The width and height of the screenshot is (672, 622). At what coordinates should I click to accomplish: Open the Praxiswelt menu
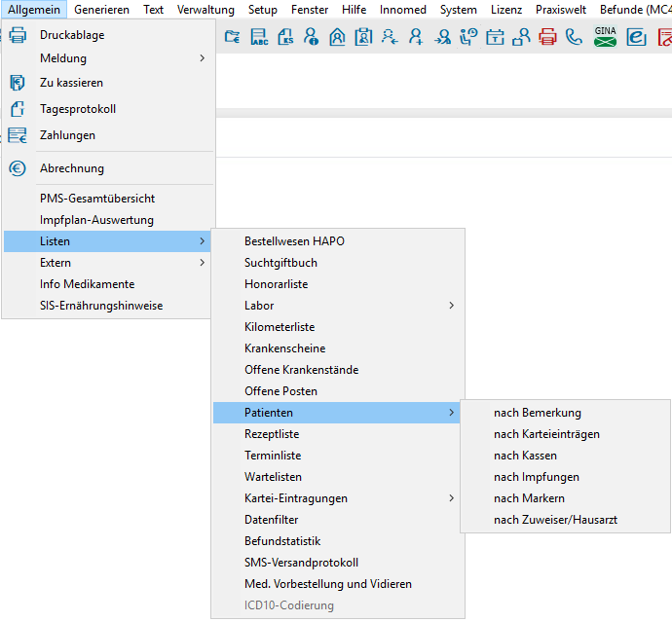pos(561,10)
